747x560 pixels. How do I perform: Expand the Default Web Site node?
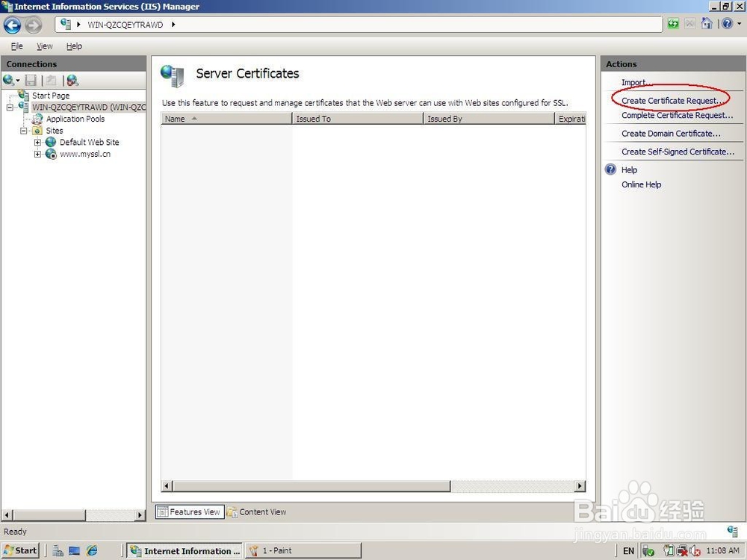37,142
